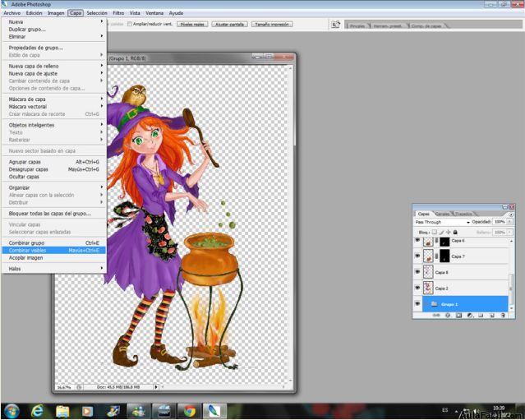Launch Windows Media Player from taskbar
The image size is (525, 420).
[x=87, y=411]
